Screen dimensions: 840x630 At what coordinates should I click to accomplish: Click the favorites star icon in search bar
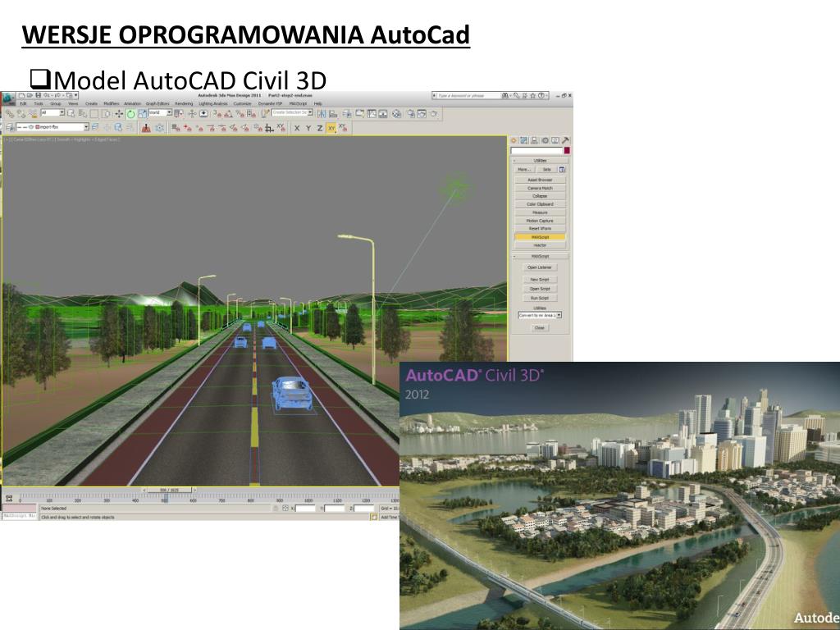[x=532, y=95]
